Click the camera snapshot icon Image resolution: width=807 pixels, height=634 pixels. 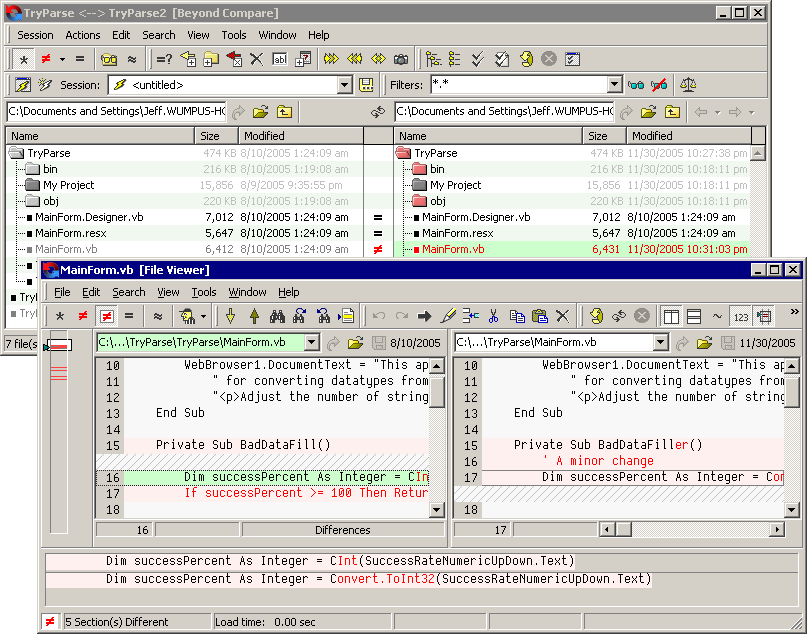click(x=401, y=59)
